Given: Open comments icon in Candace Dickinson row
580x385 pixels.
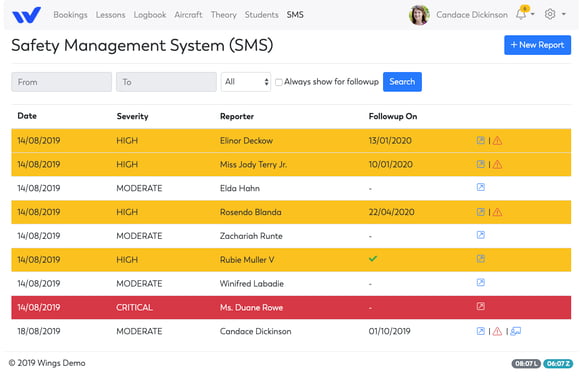Looking at the screenshot, I should pos(516,331).
